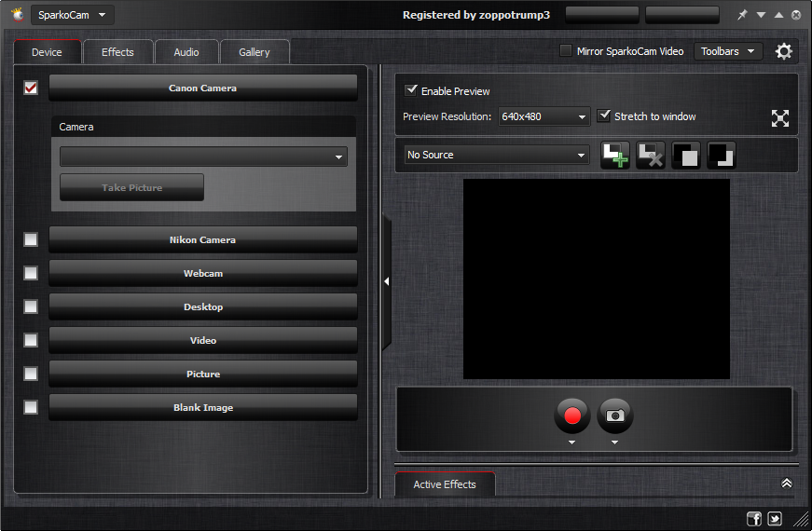812x531 pixels.
Task: Click the Blank Image button
Action: (203, 407)
